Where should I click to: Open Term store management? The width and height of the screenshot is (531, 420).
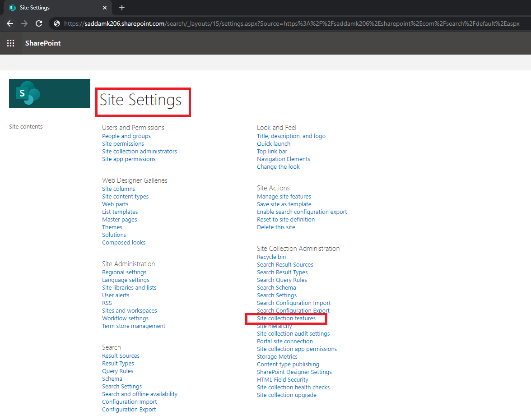click(134, 326)
